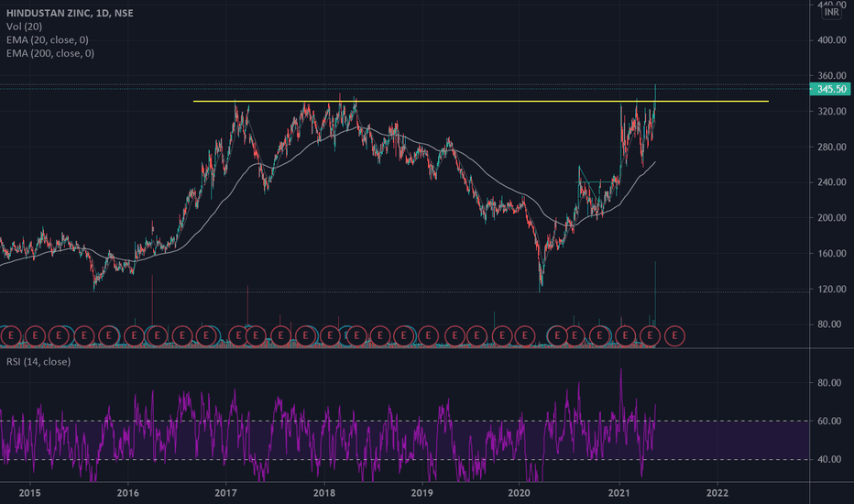Click the 2017 label on the time axis
The image size is (854, 504).
[x=225, y=493]
